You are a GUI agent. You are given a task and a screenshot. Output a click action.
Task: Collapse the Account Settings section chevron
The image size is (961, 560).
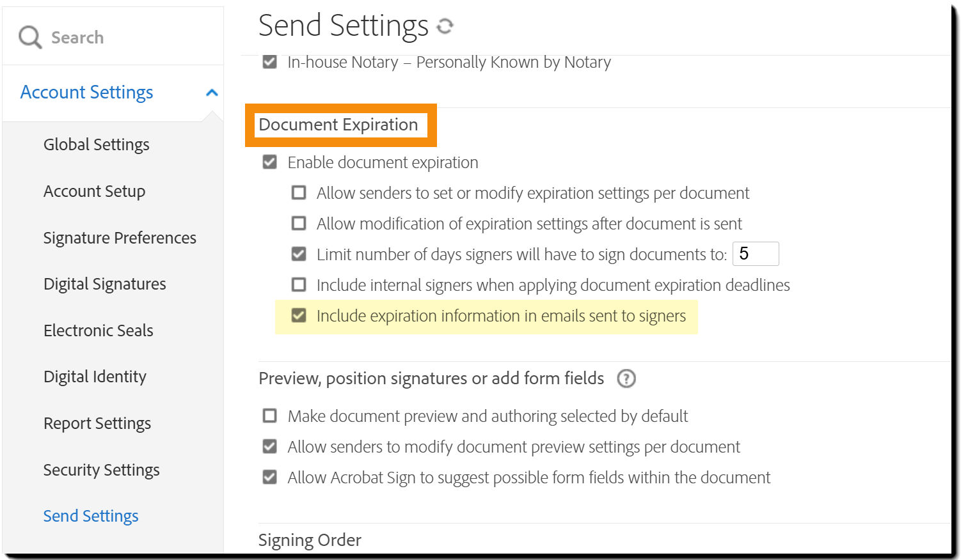point(212,92)
